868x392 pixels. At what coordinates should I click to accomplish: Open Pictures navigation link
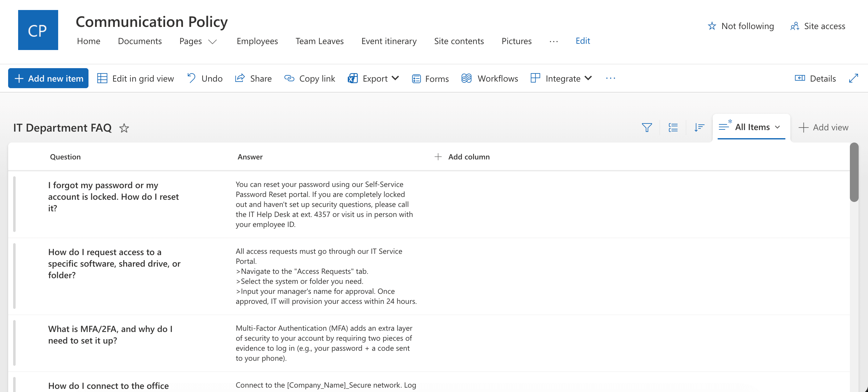point(516,41)
